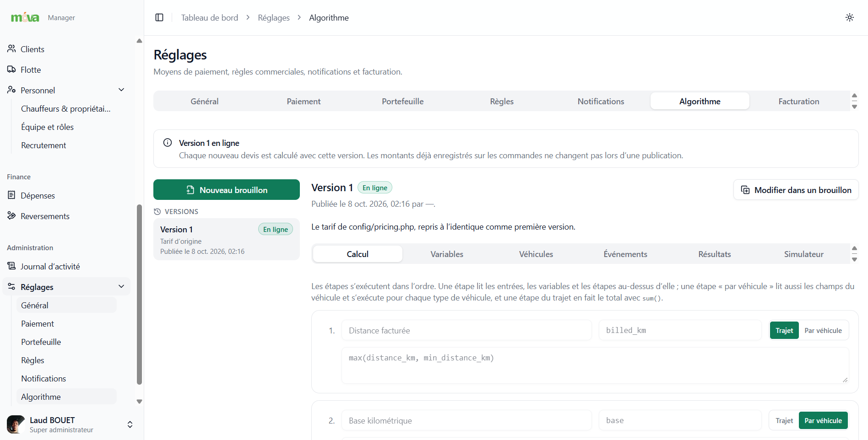The width and height of the screenshot is (868, 440).
Task: Click Modifier dans un brouillon
Action: (x=796, y=189)
